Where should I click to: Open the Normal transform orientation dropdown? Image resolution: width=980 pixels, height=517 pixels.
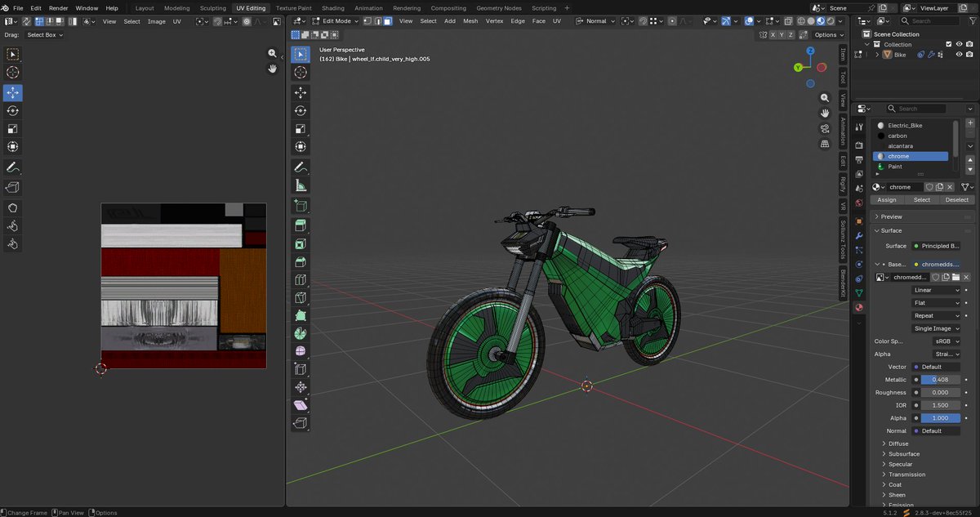pos(596,20)
